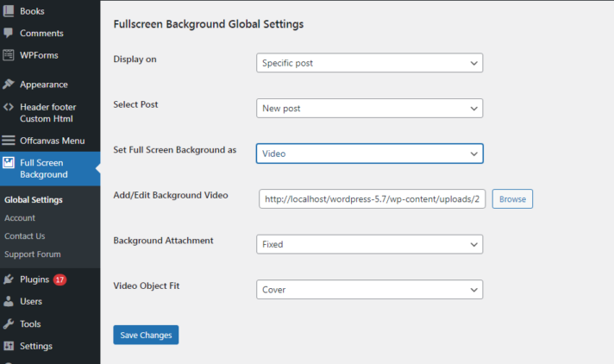This screenshot has width=614, height=364.
Task: Open Header footer Custom Html menu
Action: pos(50,112)
